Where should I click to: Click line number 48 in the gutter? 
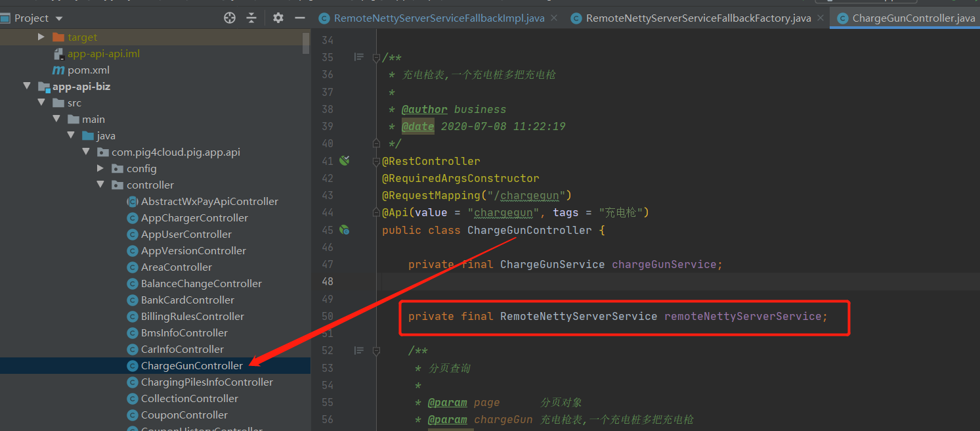(328, 281)
